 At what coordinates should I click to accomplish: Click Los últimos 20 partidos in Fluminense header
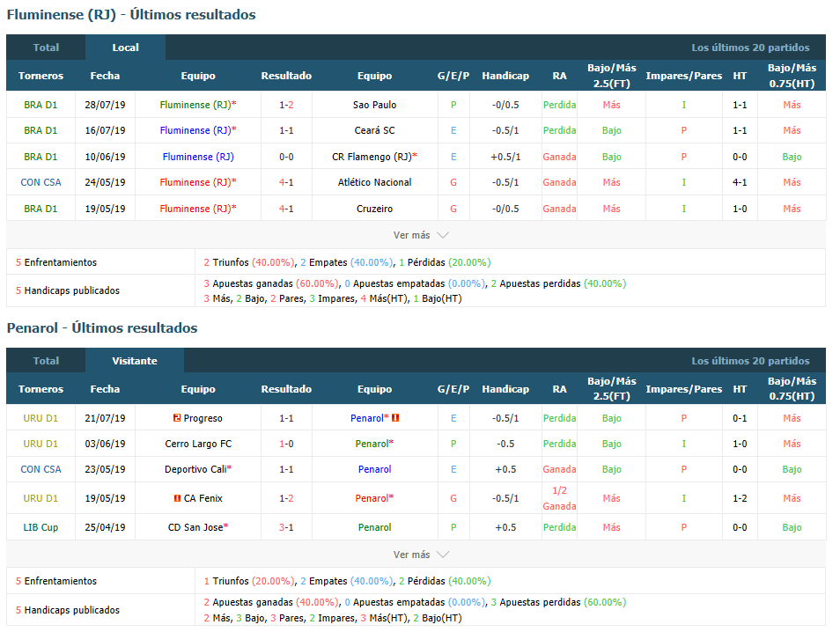tap(750, 48)
